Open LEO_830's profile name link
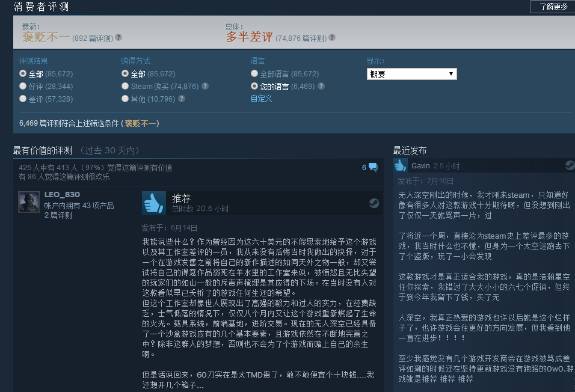The image size is (575, 392). pyautogui.click(x=62, y=195)
